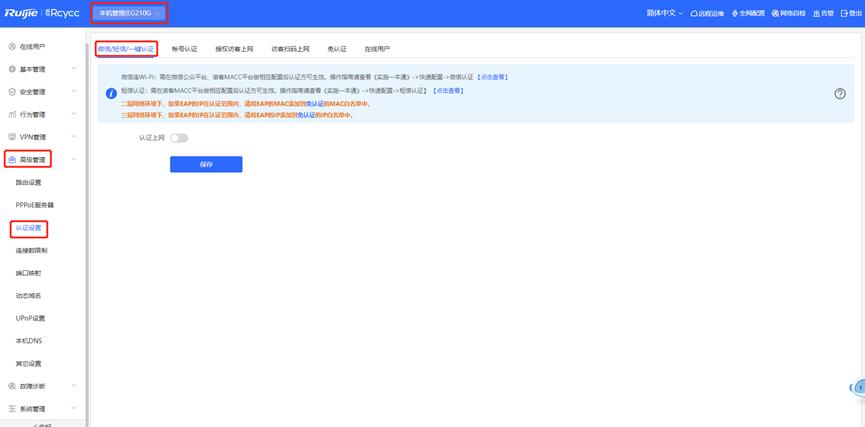This screenshot has width=865, height=427.
Task: Collapse the 高级管理 menu chevron
Action: [74, 160]
